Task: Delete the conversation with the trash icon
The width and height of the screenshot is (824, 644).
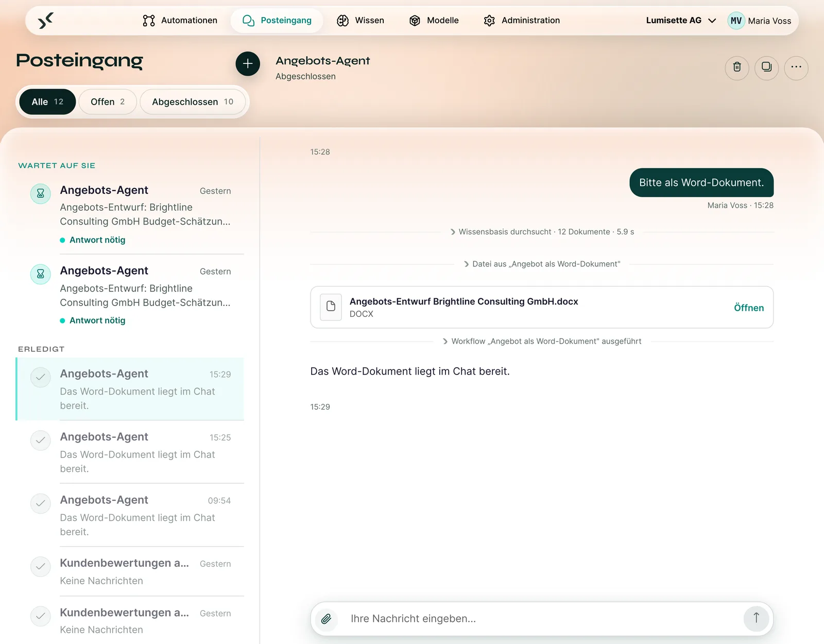Action: click(737, 67)
